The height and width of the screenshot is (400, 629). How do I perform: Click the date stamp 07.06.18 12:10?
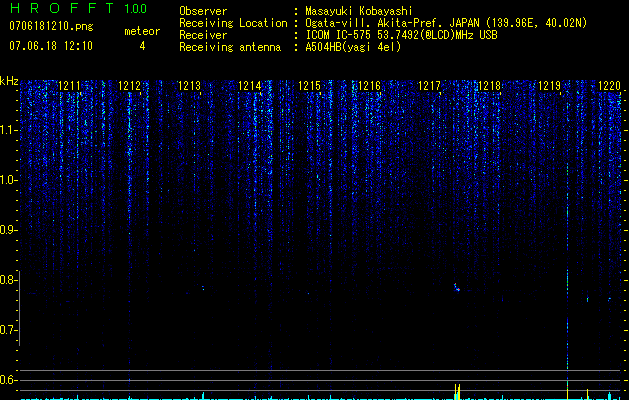click(x=51, y=46)
